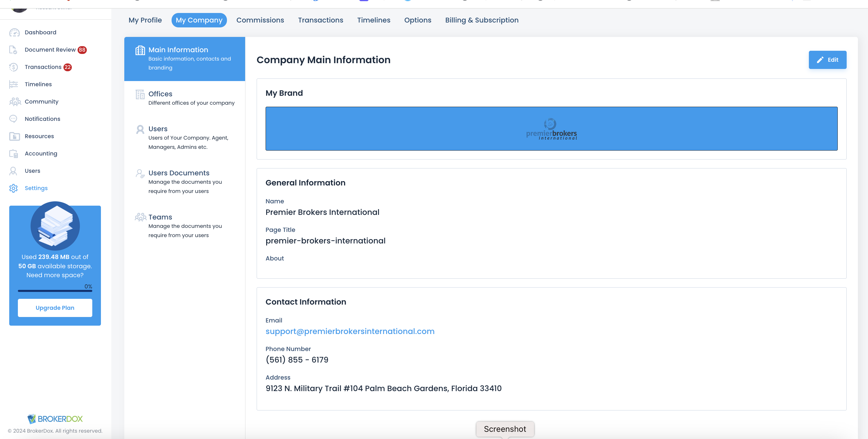The image size is (868, 439).
Task: Click the Transactions 22 badge
Action: click(x=68, y=67)
